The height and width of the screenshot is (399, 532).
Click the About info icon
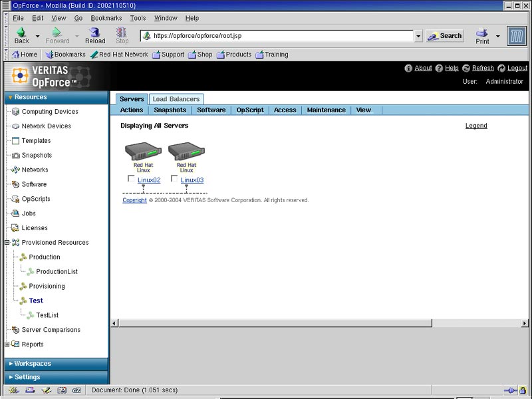click(x=408, y=68)
